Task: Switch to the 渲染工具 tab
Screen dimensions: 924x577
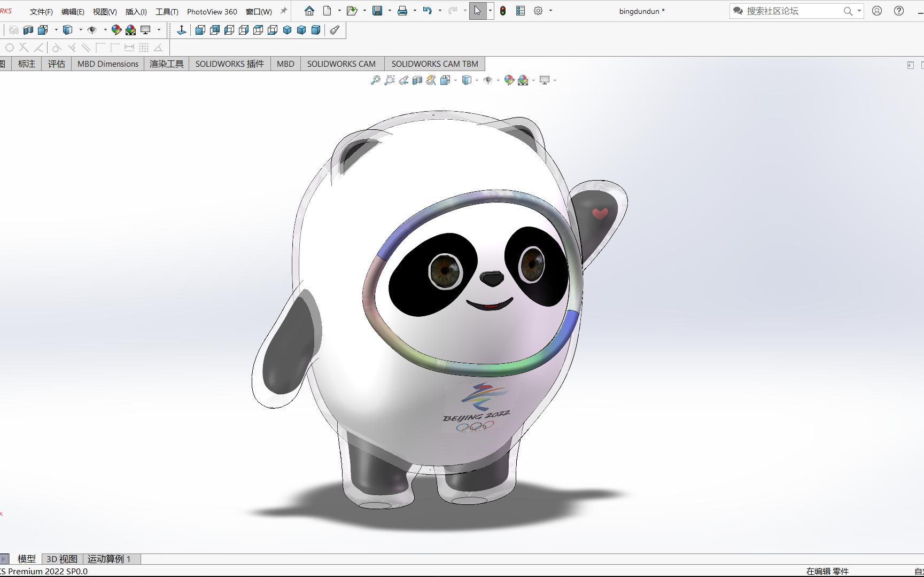Action: (166, 64)
